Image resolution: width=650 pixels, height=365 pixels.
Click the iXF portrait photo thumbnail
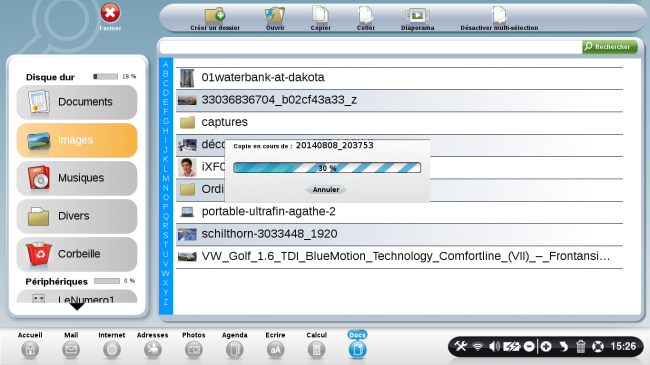187,167
